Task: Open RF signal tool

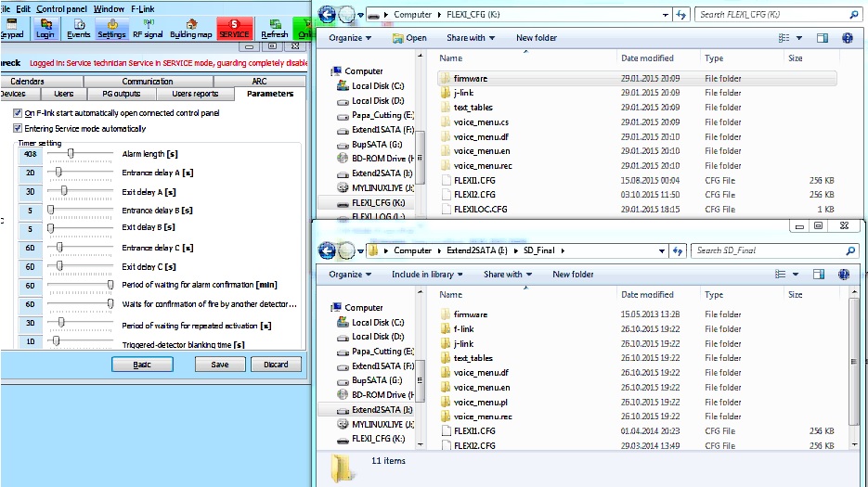Action: (x=148, y=29)
